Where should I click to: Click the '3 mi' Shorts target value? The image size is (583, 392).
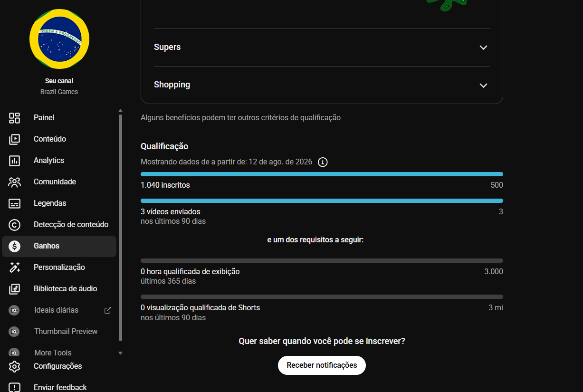tap(496, 308)
